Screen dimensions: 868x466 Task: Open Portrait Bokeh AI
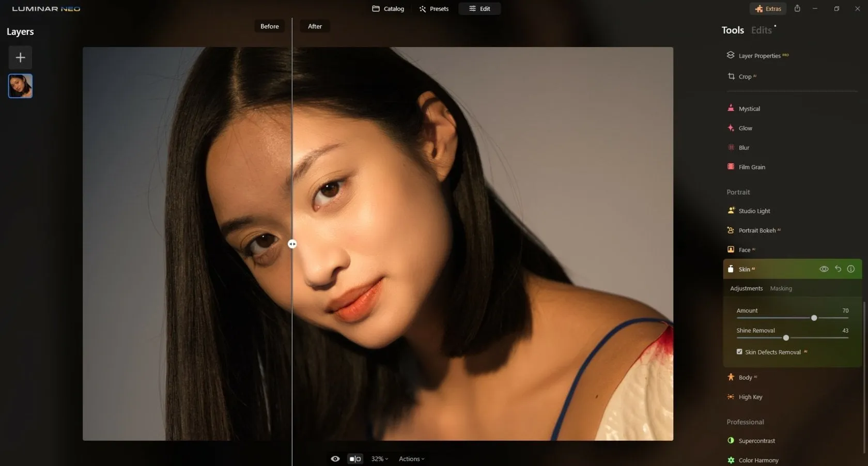point(756,230)
